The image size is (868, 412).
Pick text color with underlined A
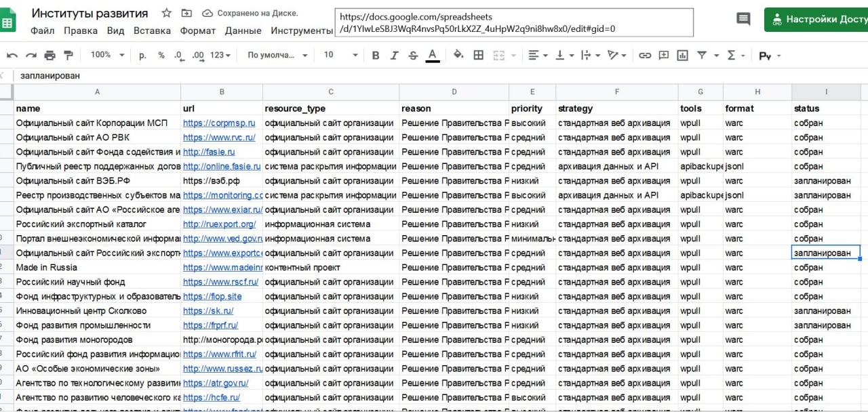(x=433, y=55)
